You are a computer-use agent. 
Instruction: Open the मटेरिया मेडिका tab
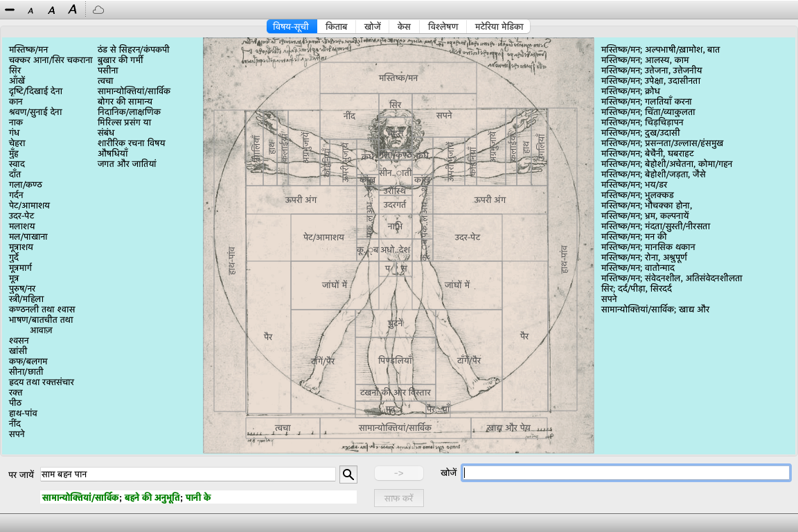(497, 26)
